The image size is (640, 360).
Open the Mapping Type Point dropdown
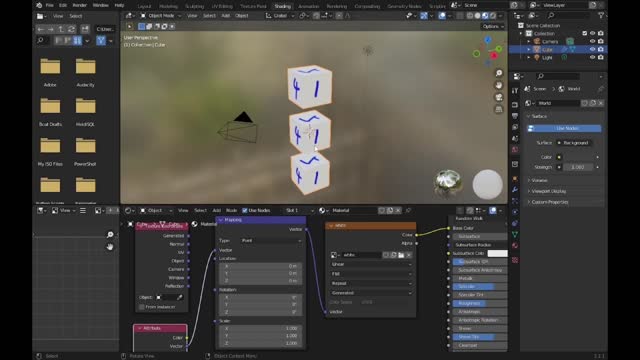point(271,241)
